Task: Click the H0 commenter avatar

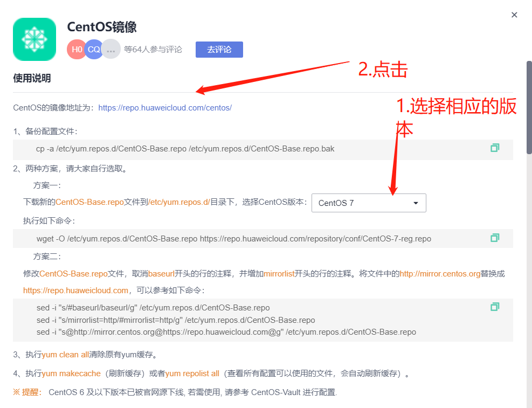Action: pyautogui.click(x=77, y=50)
